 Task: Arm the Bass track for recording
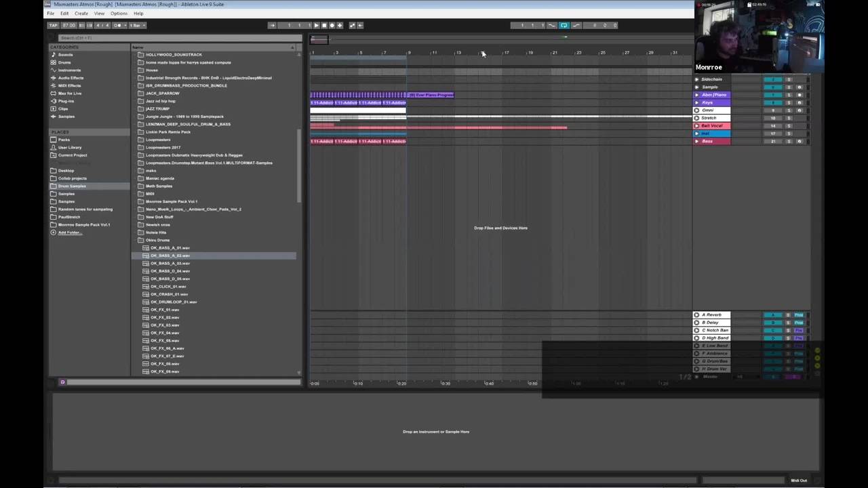(799, 141)
